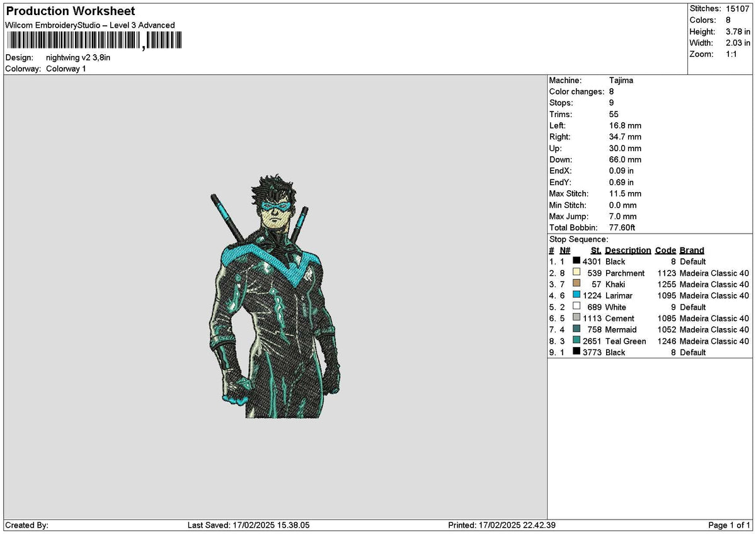
Task: Click the 'Created By:' footer label
Action: pos(27,525)
